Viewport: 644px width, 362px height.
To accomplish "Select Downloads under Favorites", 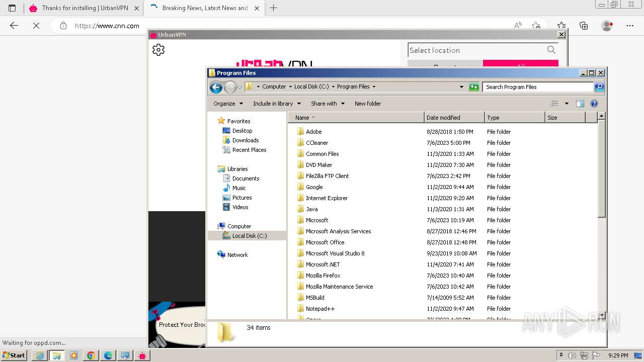I will click(x=246, y=140).
